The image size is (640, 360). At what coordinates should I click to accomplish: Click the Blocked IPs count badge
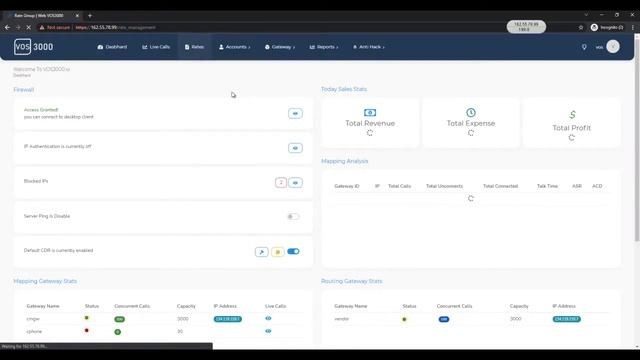(281, 182)
